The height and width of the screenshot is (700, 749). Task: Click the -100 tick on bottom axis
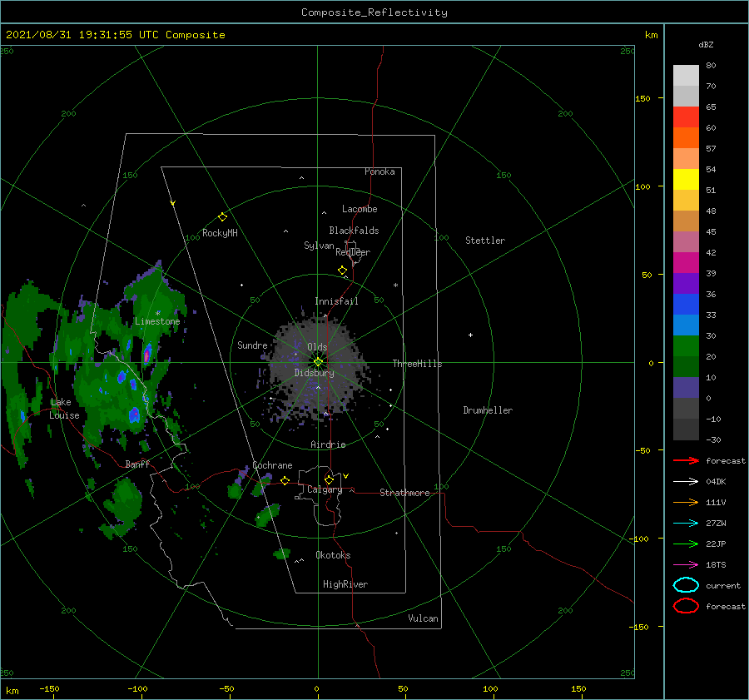(x=137, y=689)
